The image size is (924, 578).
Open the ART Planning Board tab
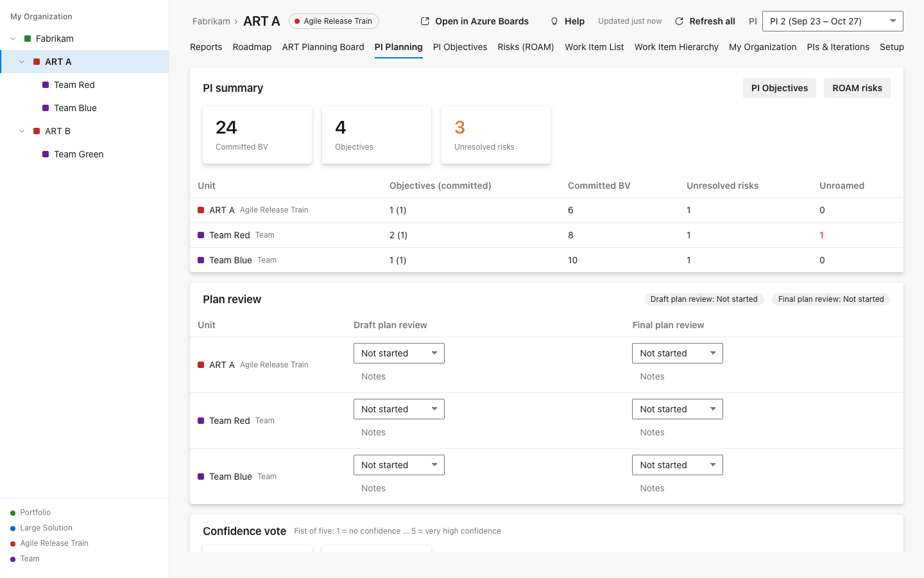[323, 47]
